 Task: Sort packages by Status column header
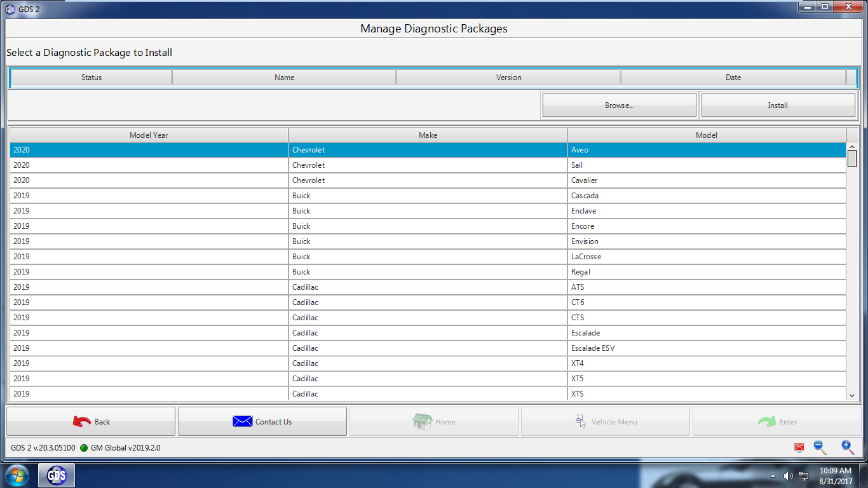pyautogui.click(x=92, y=77)
